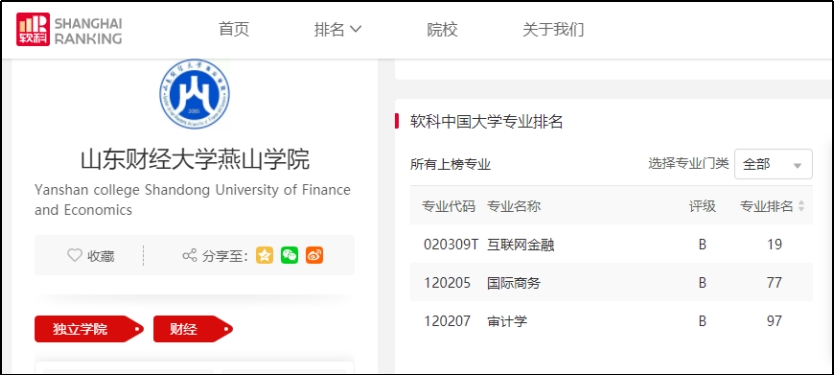Open the 全部 major category dropdown

click(773, 164)
